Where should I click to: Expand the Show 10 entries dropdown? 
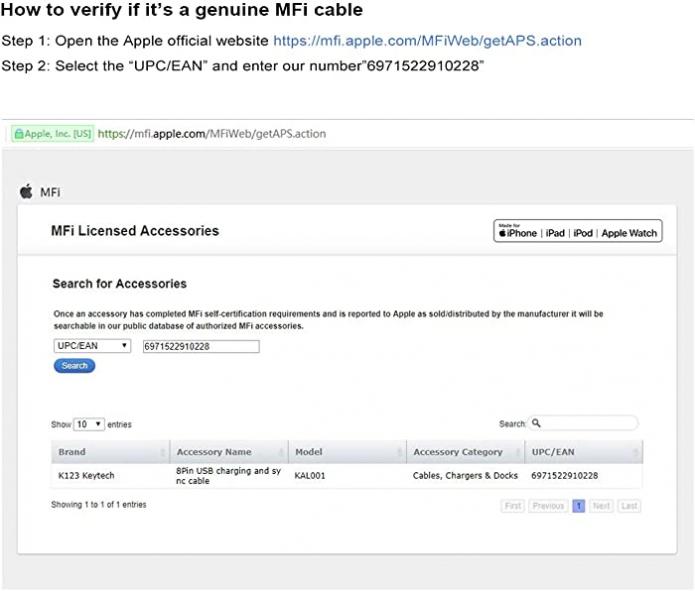(x=89, y=424)
